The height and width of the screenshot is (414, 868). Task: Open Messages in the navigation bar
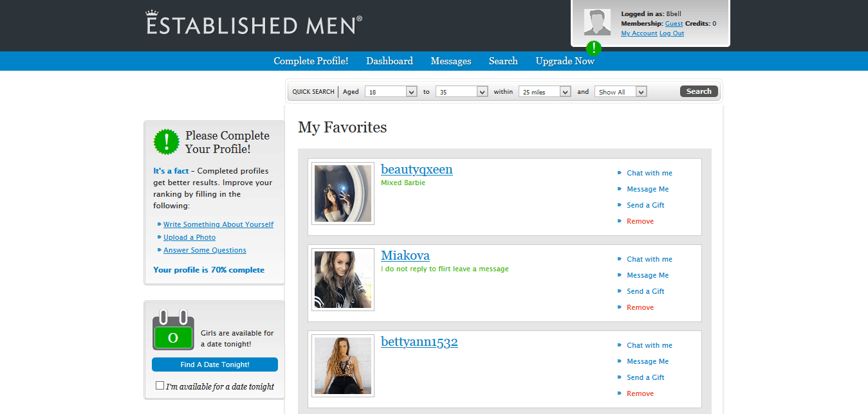tap(451, 61)
